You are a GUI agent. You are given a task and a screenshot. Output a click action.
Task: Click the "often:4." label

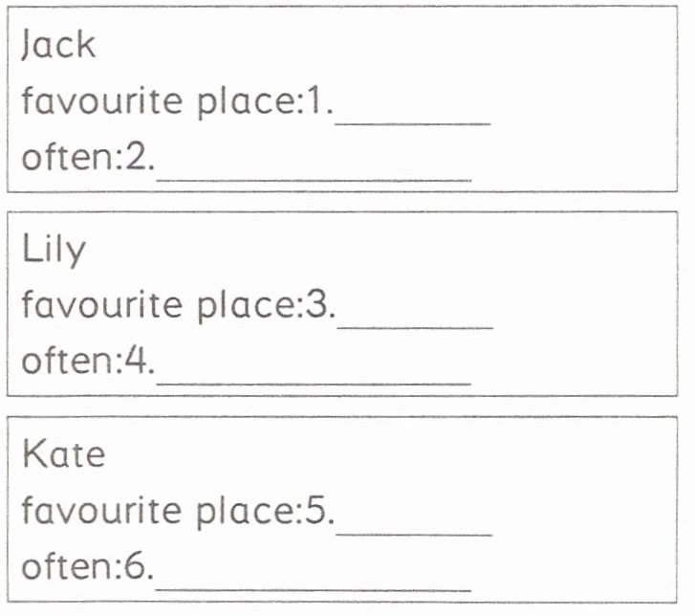(x=88, y=362)
